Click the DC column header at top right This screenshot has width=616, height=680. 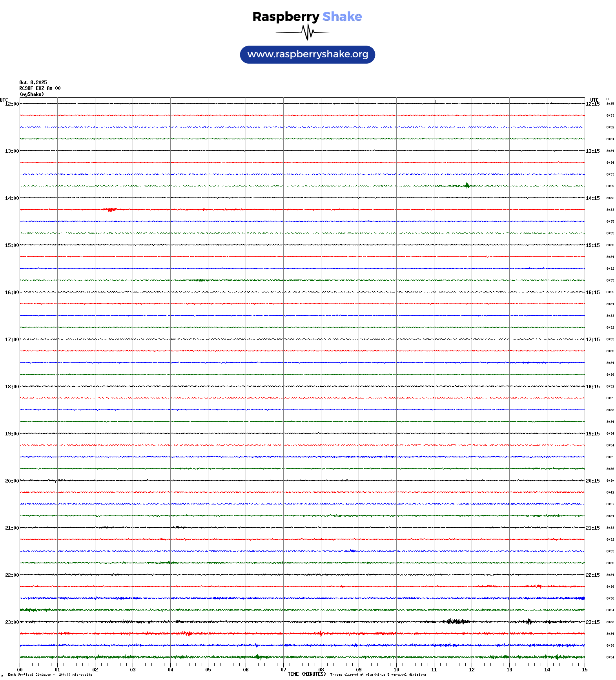point(608,99)
